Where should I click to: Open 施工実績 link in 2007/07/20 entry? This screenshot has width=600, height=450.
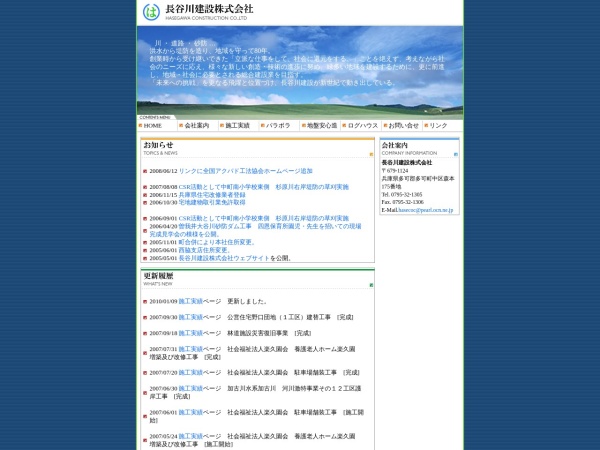tap(191, 372)
